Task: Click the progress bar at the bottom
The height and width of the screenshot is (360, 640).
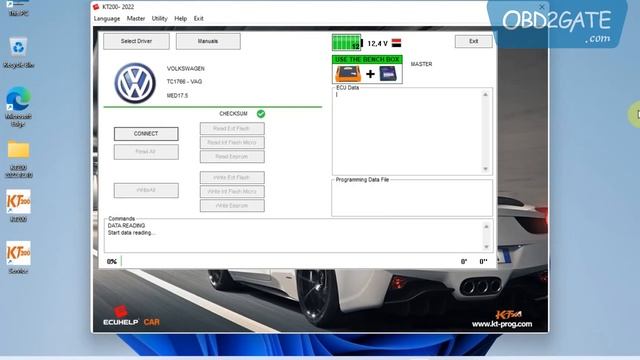Action: [289, 262]
